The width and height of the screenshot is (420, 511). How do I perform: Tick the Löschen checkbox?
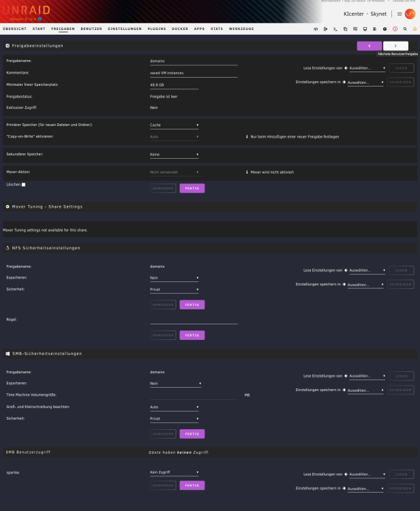point(23,185)
